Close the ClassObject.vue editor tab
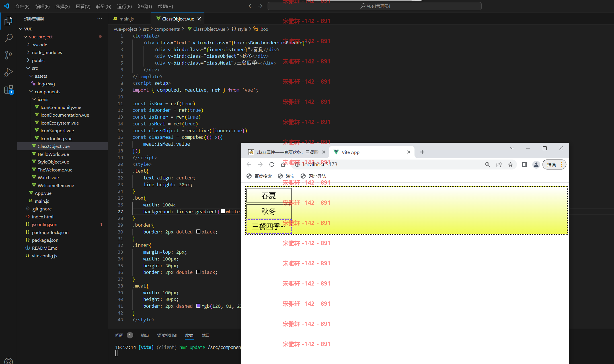This screenshot has height=364, width=614. click(x=199, y=19)
